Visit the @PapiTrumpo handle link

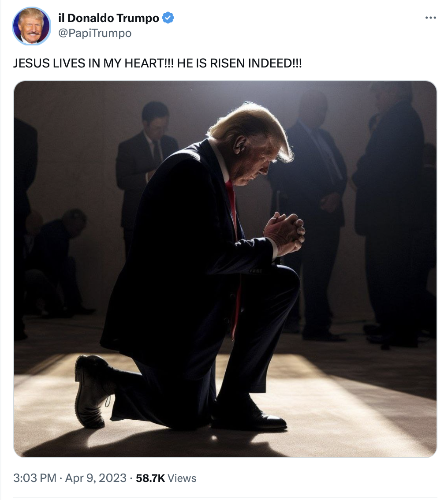tap(95, 33)
